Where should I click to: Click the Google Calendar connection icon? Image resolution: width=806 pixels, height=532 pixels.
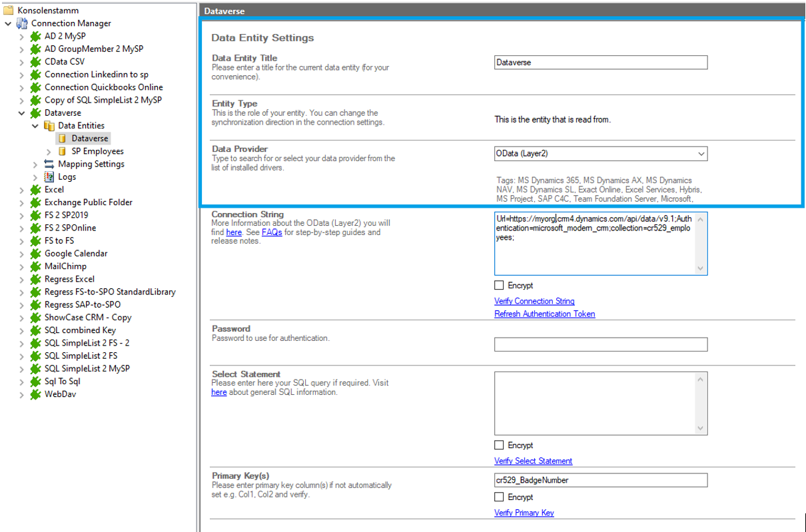[36, 254]
